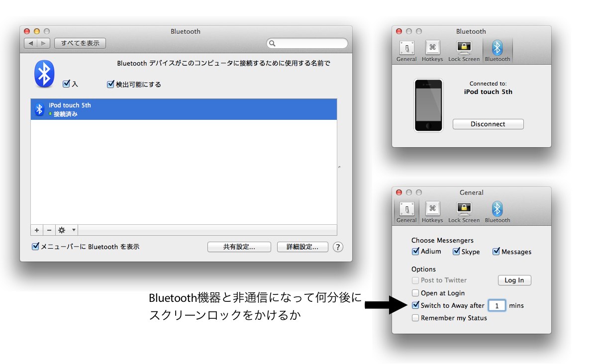Open 共有設定... button
Viewport: 597px width, 364px height.
pos(239,247)
